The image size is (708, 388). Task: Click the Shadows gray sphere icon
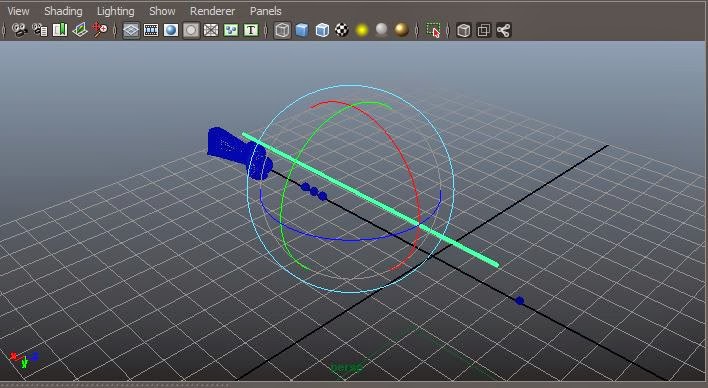[x=382, y=30]
